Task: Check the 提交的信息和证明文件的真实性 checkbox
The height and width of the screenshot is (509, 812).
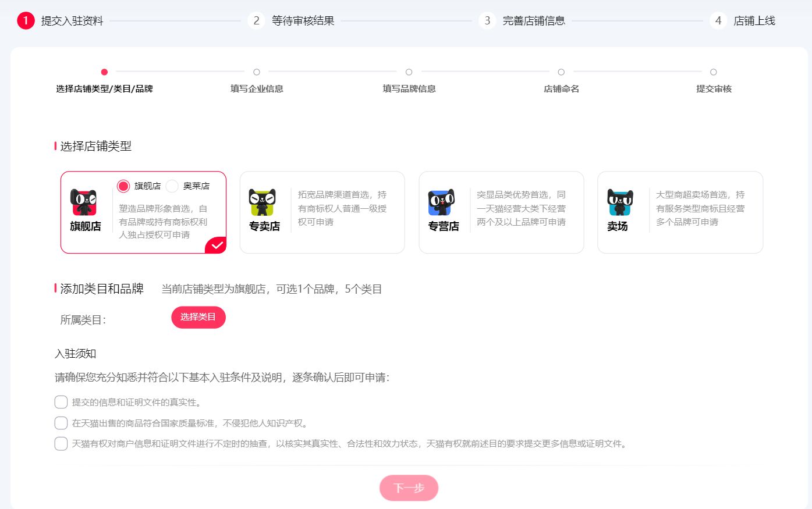Action: click(61, 402)
